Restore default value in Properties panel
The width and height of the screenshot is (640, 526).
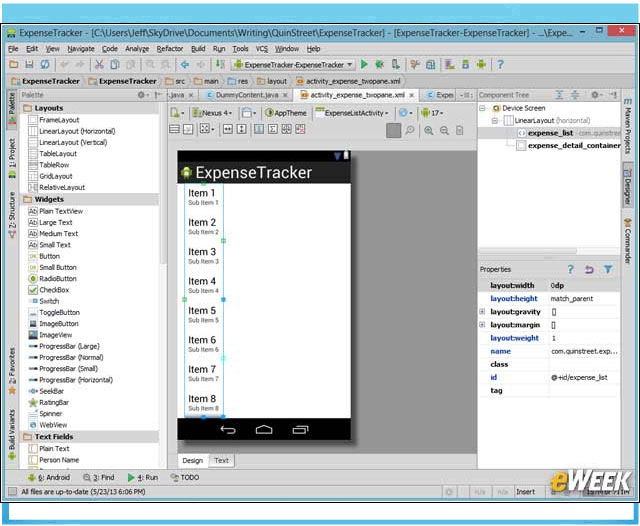pos(589,269)
